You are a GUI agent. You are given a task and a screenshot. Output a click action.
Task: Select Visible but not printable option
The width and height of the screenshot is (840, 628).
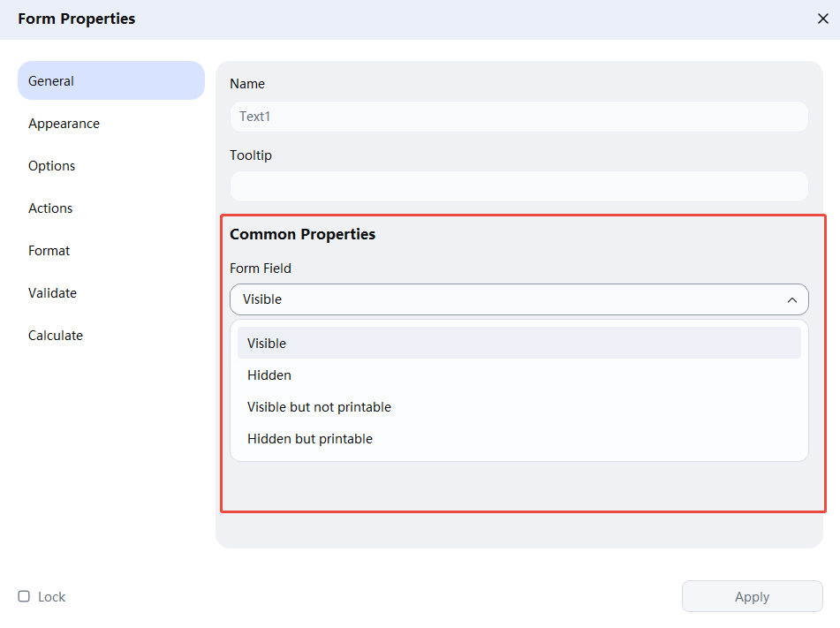(319, 406)
